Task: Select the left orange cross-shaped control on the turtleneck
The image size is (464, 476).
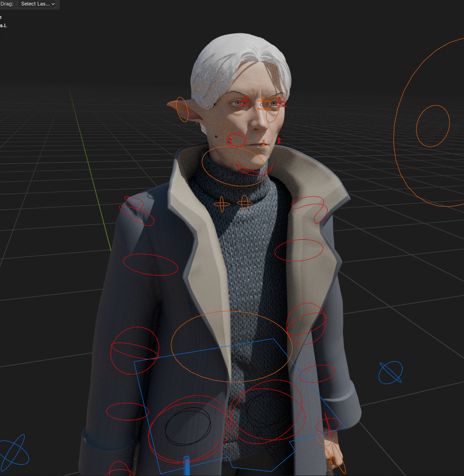Action: coord(222,203)
